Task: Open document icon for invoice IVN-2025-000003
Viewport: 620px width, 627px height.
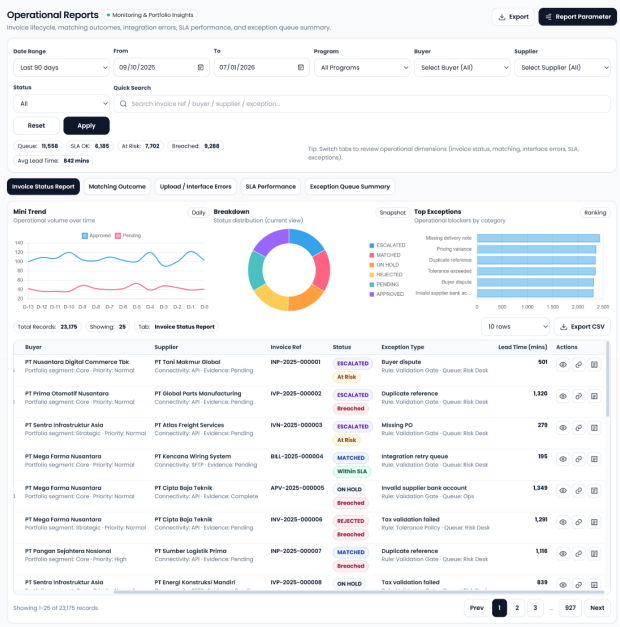Action: (x=594, y=428)
